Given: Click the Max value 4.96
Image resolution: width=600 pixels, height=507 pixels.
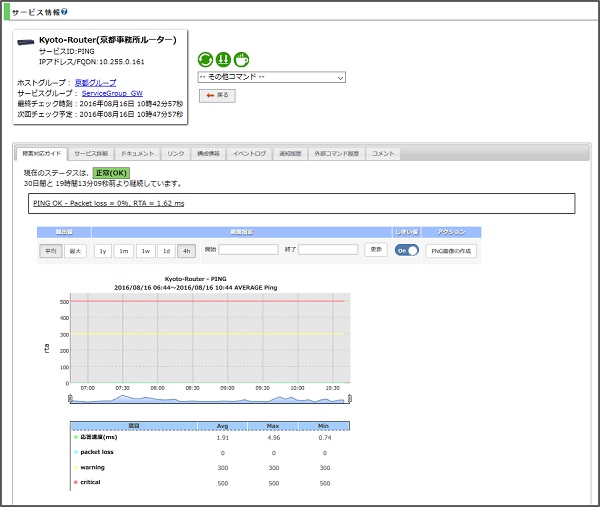Looking at the screenshot, I should pos(274,438).
